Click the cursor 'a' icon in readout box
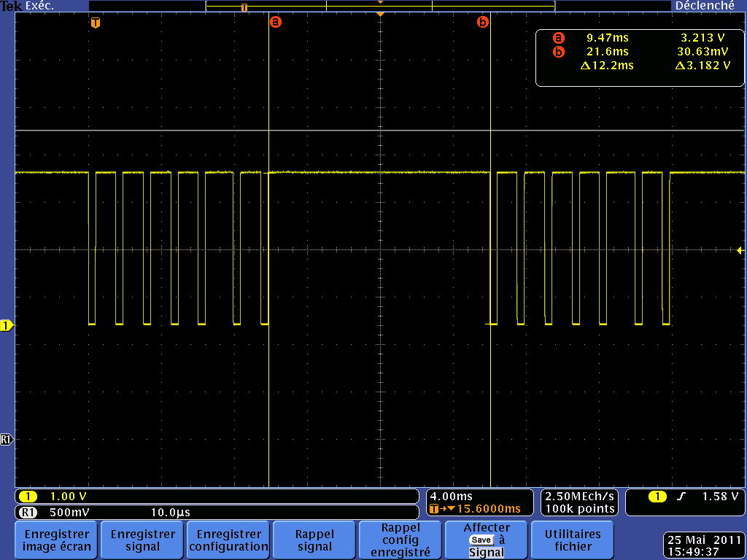 [x=558, y=38]
